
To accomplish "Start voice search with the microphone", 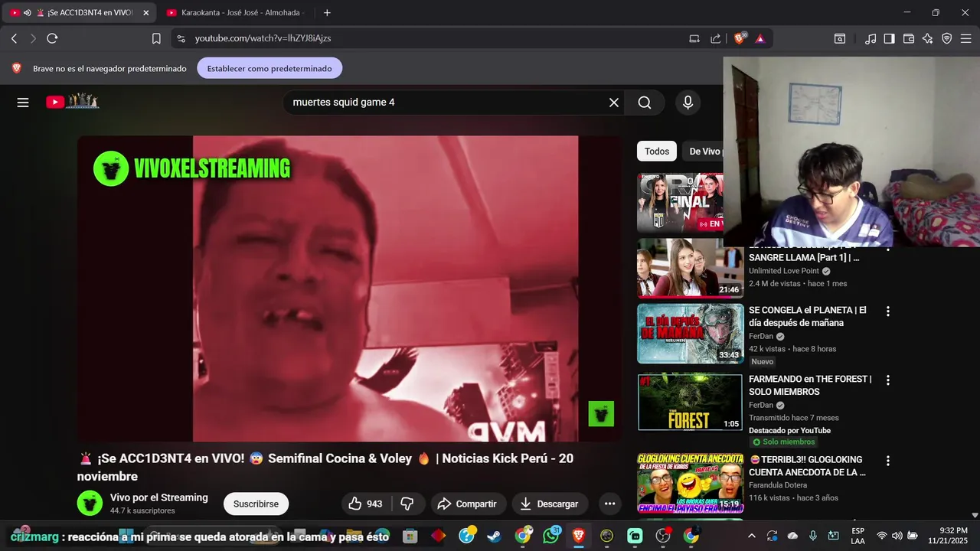I will [688, 103].
